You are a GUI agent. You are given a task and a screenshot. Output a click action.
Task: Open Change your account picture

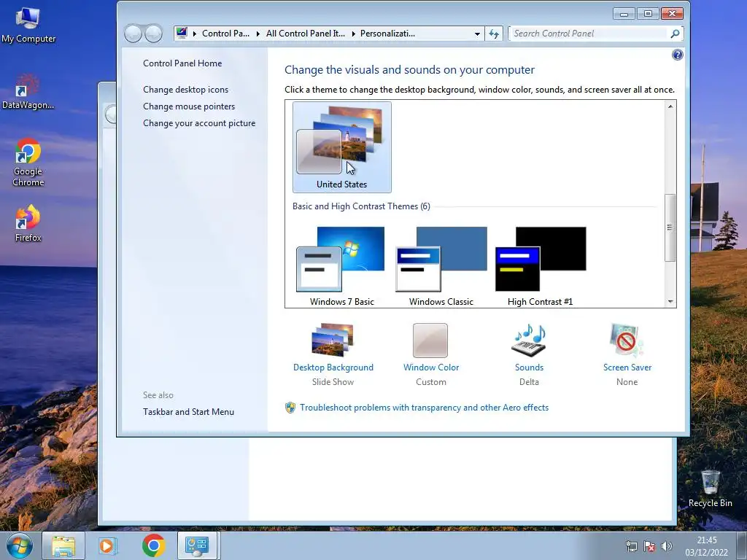point(199,122)
